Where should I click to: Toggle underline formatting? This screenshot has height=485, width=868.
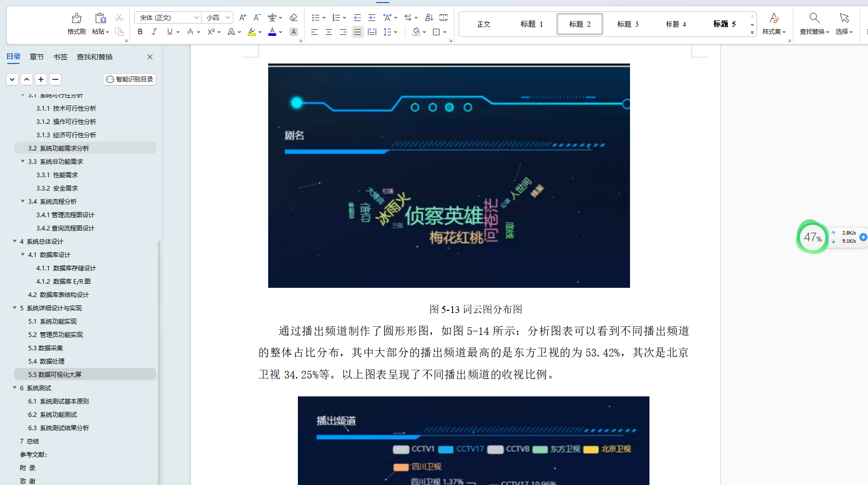point(170,32)
